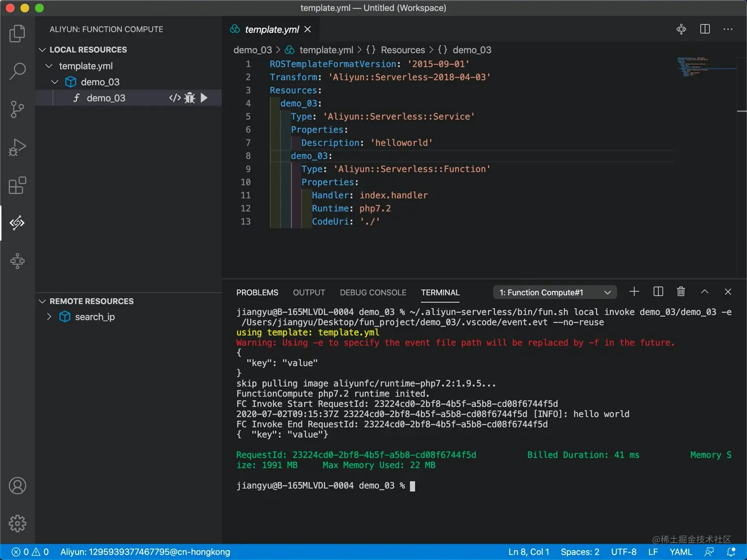747x560 pixels.
Task: Open handler code for demo_03 function
Action: pyautogui.click(x=174, y=98)
